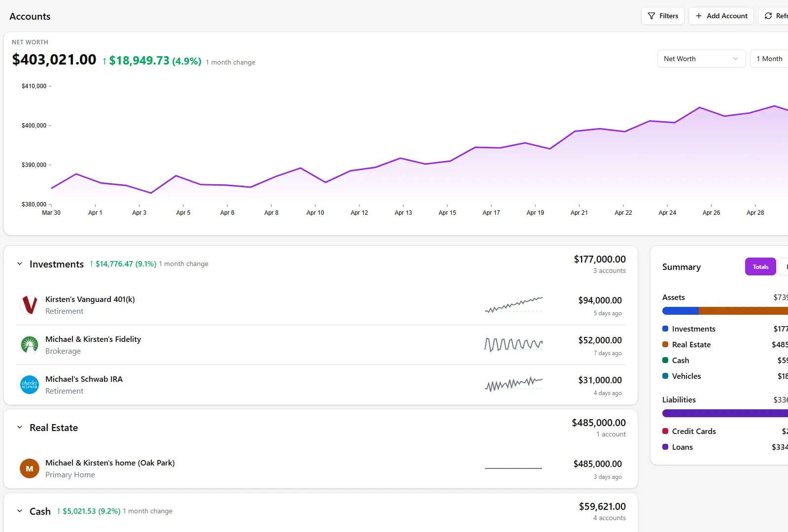Open Kirsten's Vanguard 401(k) account
Viewport: 788px width, 532px height.
click(321, 305)
